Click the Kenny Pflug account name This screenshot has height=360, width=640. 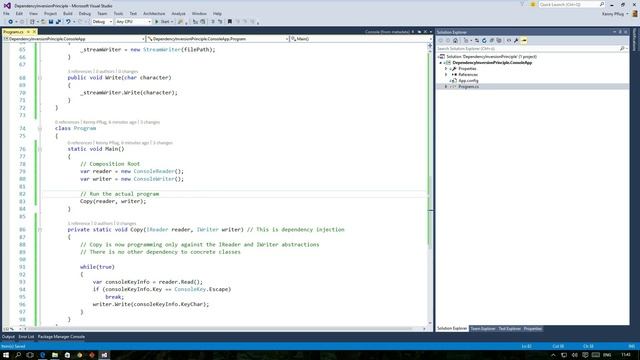click(613, 14)
